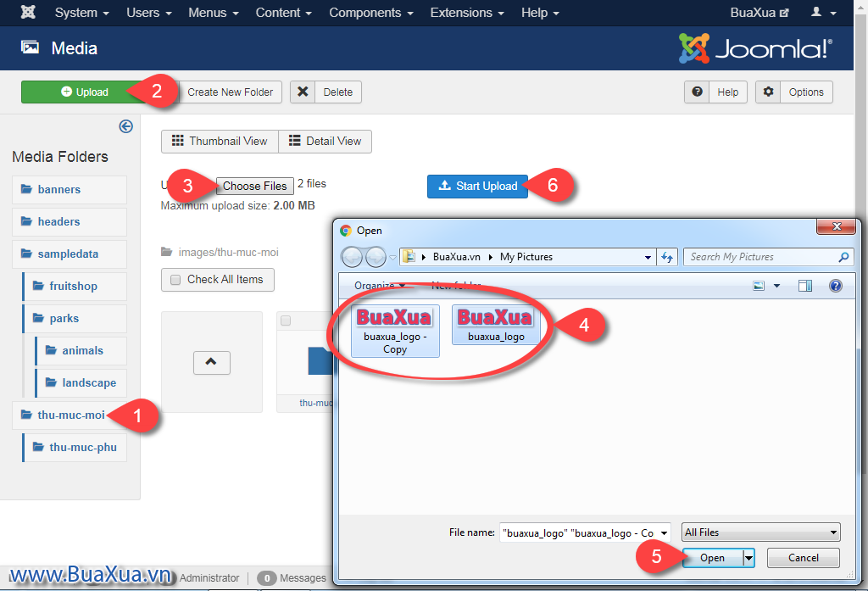This screenshot has width=868, height=591.
Task: Click the Choose Files button
Action: (x=254, y=186)
